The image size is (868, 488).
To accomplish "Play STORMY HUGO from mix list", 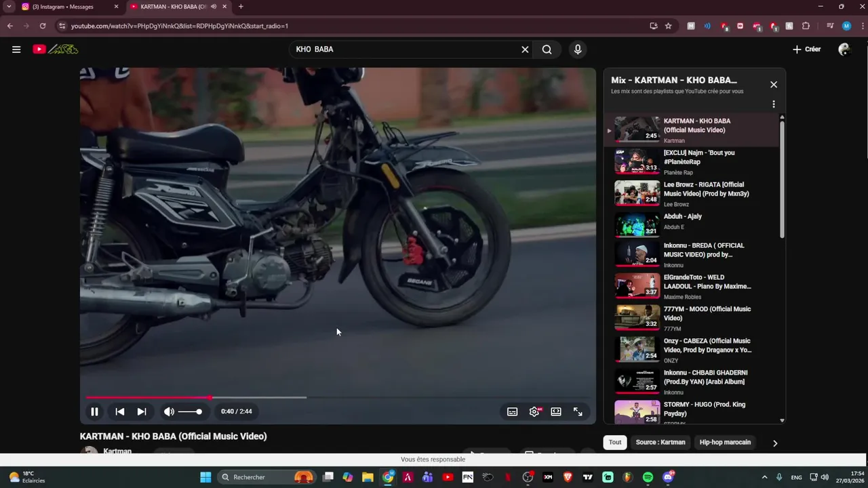I will (x=692, y=412).
